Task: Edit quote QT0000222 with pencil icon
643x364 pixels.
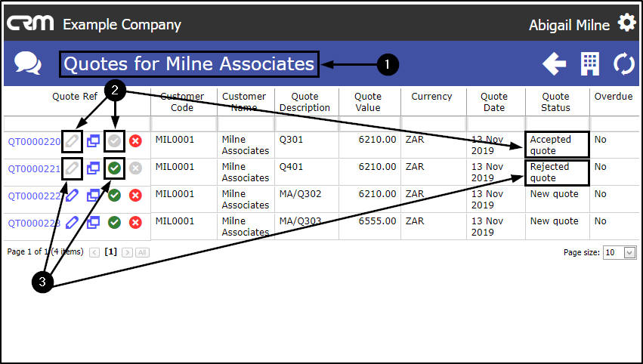Action: click(x=73, y=195)
